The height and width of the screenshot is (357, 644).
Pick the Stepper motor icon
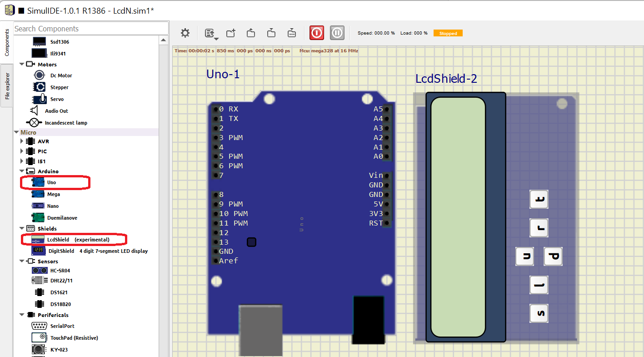39,87
